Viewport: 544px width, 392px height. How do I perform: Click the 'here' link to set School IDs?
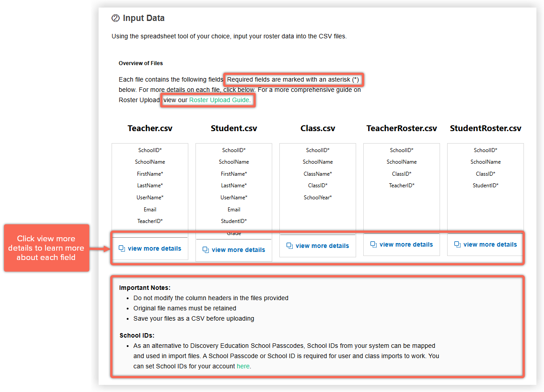[x=243, y=366]
